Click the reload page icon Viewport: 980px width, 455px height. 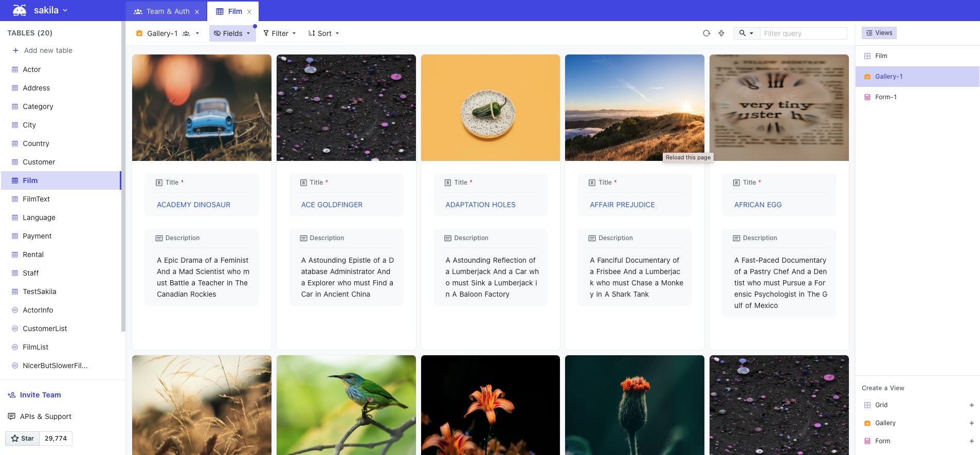pos(706,33)
